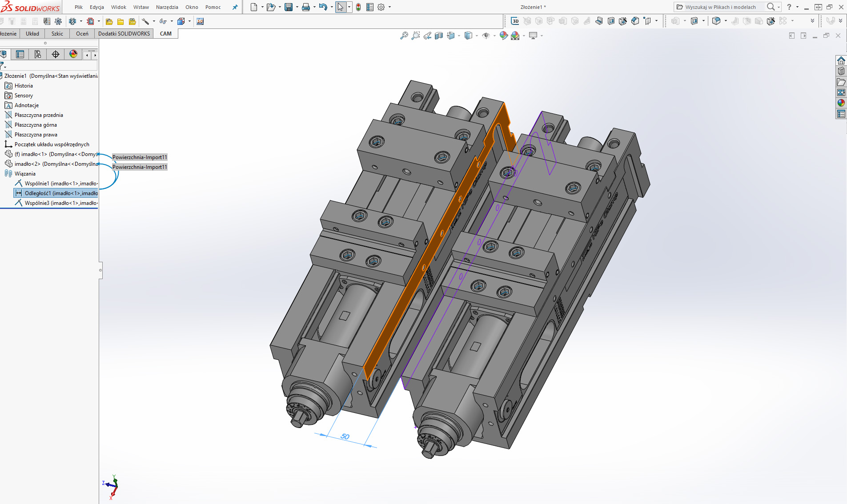Open the SOLIDWORKS Resources home icon
This screenshot has height=504, width=847.
(x=841, y=60)
